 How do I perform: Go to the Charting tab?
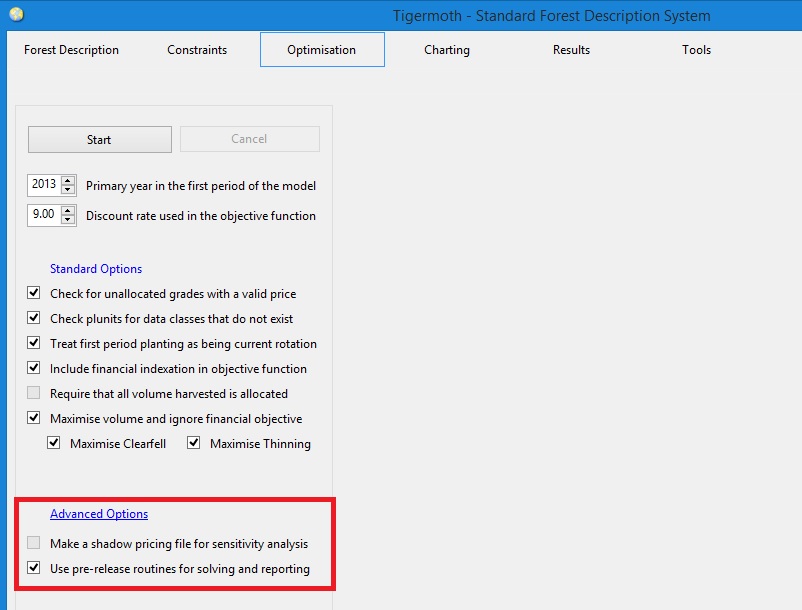(x=447, y=50)
